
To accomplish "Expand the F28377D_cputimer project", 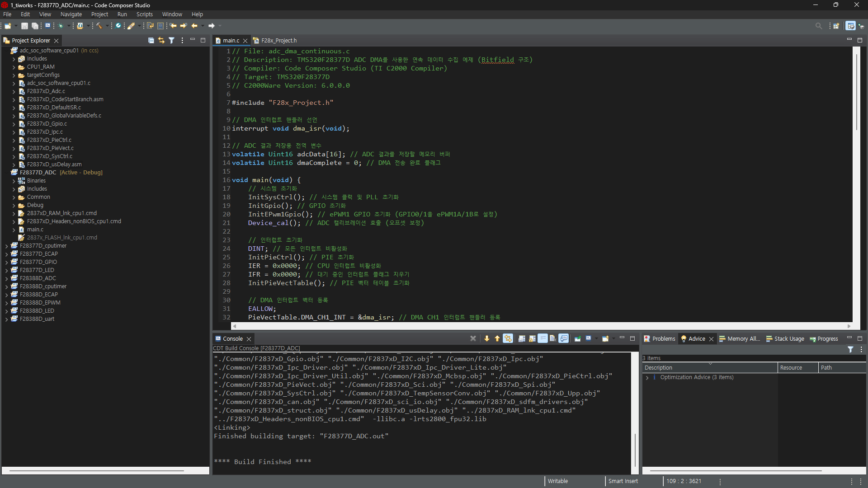I will point(7,246).
